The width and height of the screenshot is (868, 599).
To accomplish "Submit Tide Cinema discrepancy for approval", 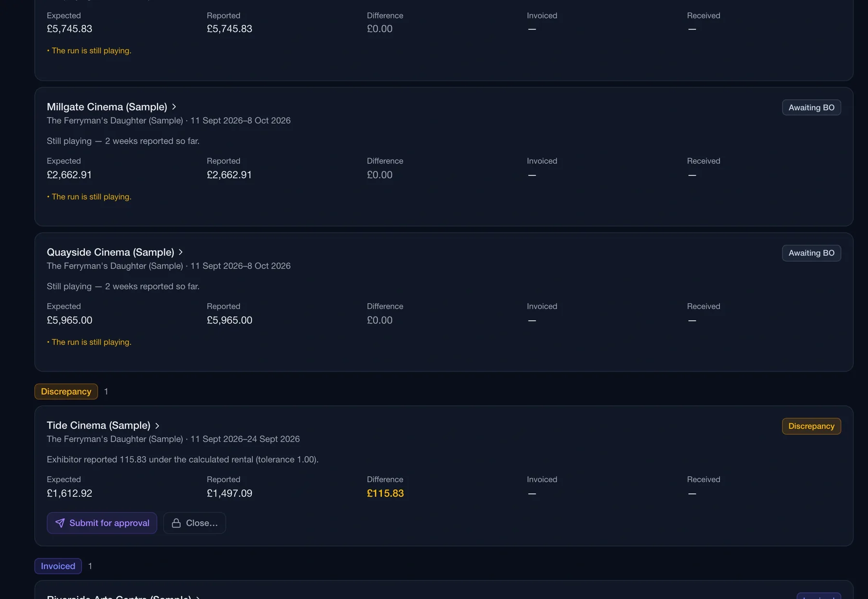I will pyautogui.click(x=102, y=523).
